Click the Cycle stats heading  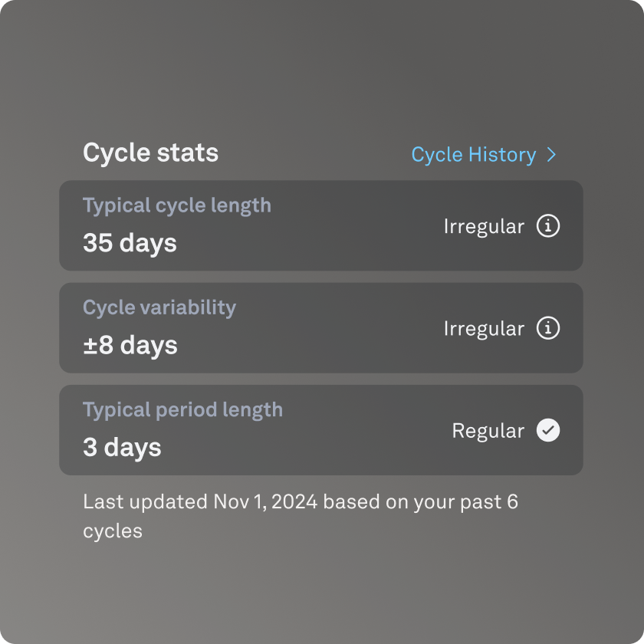[x=151, y=153]
